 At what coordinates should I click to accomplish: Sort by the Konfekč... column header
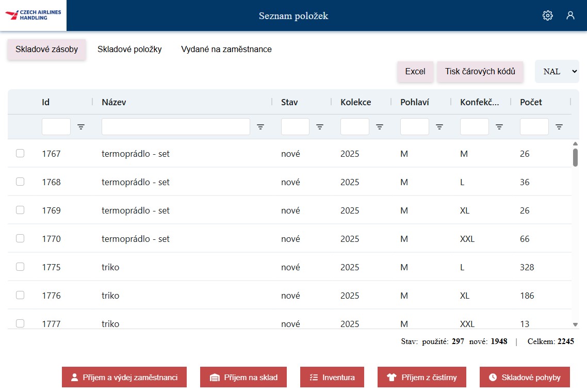(x=479, y=102)
